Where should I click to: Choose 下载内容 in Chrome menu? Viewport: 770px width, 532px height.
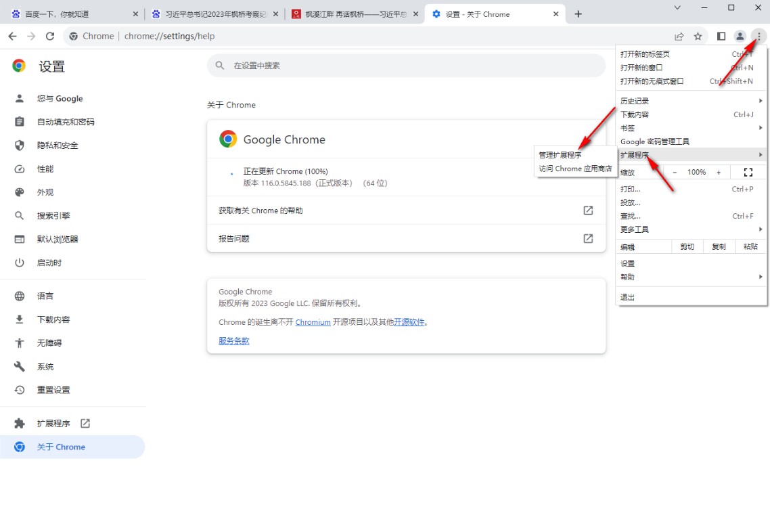pos(691,114)
